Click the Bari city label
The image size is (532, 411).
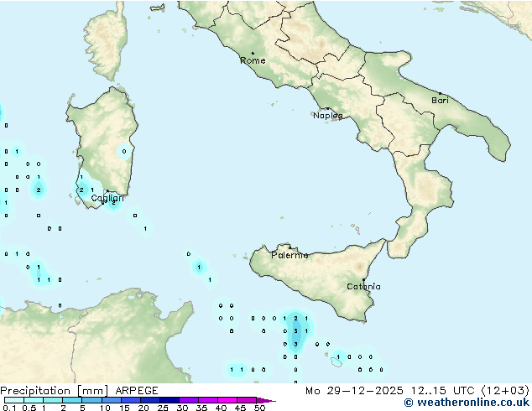coord(440,101)
